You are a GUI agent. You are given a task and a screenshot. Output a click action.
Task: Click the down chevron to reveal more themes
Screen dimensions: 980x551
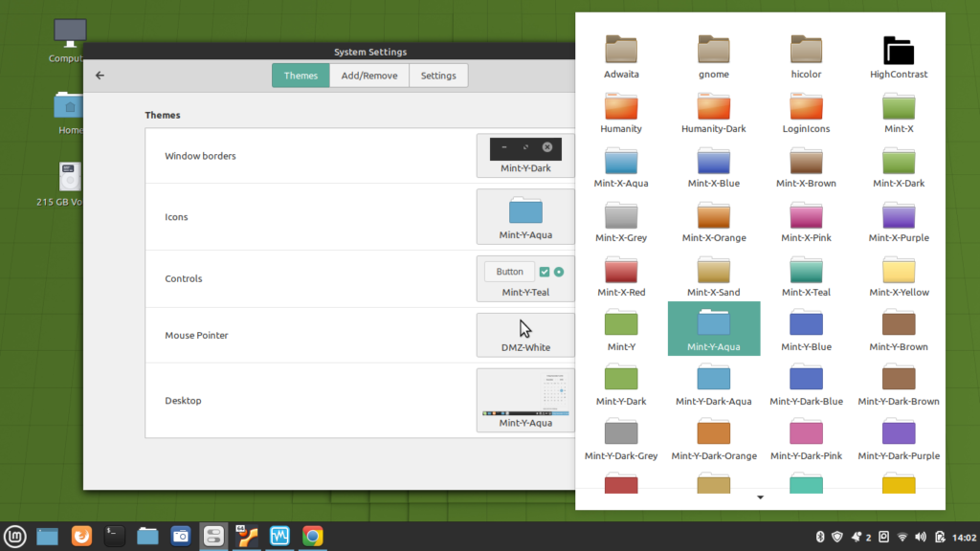(760, 497)
